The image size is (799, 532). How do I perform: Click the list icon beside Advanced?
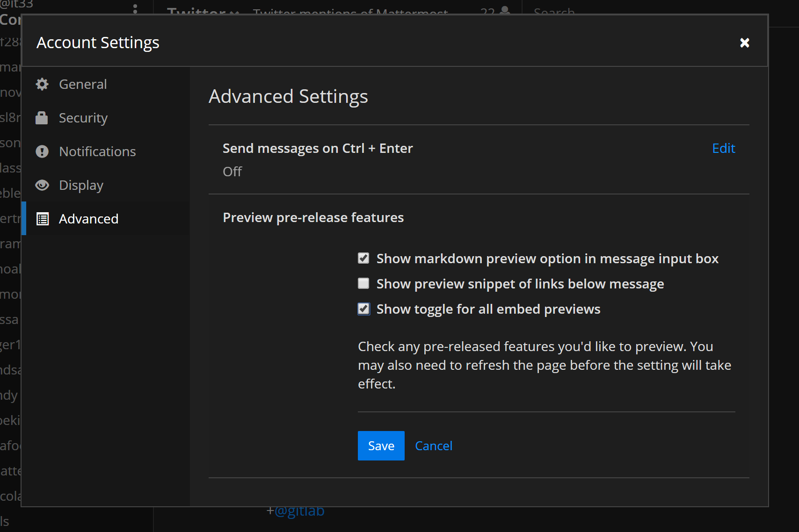43,219
